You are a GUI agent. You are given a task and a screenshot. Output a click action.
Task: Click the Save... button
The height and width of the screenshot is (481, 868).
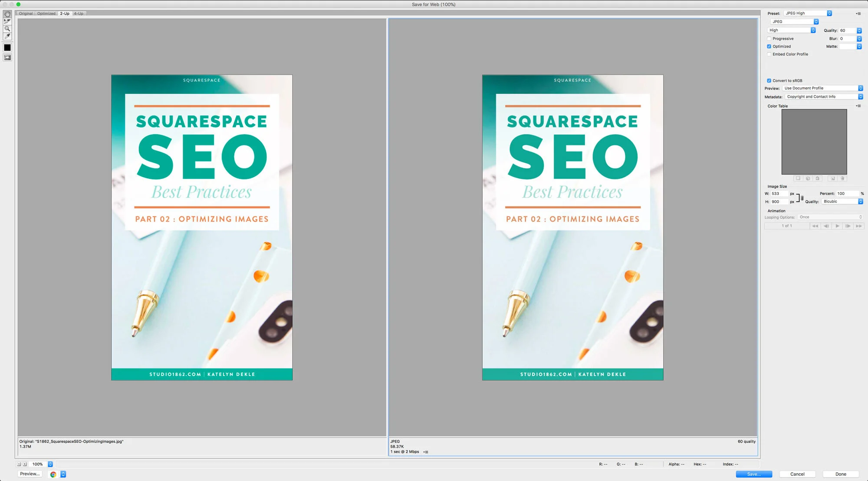pos(753,474)
